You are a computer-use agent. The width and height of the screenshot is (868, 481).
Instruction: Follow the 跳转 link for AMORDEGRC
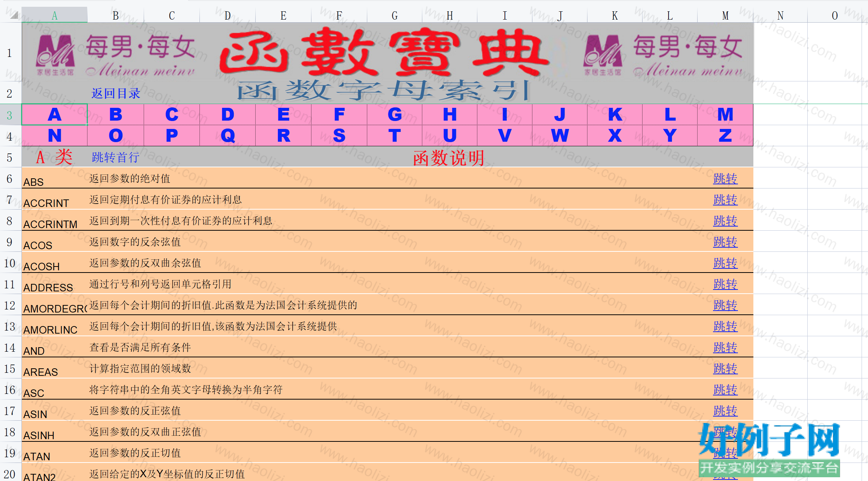(x=725, y=305)
